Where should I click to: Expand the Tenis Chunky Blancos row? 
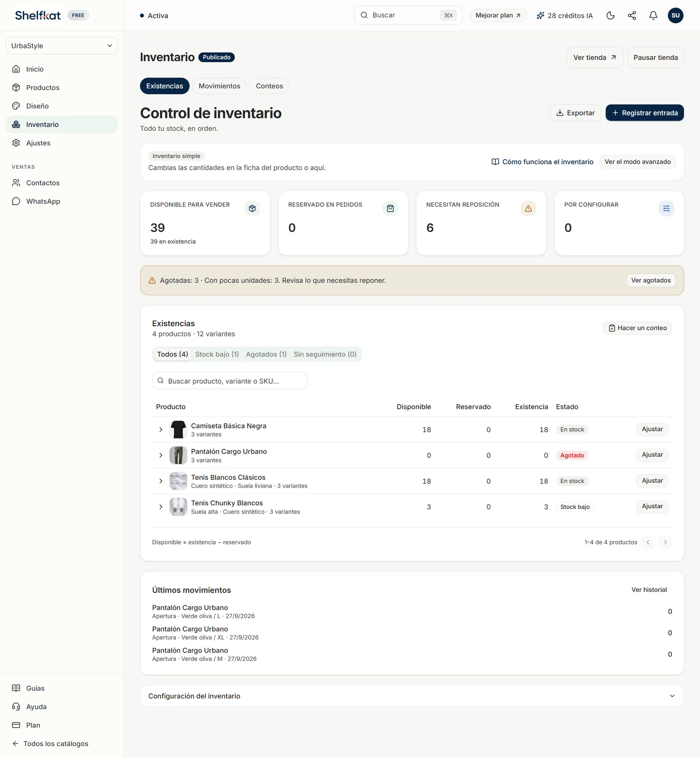161,507
